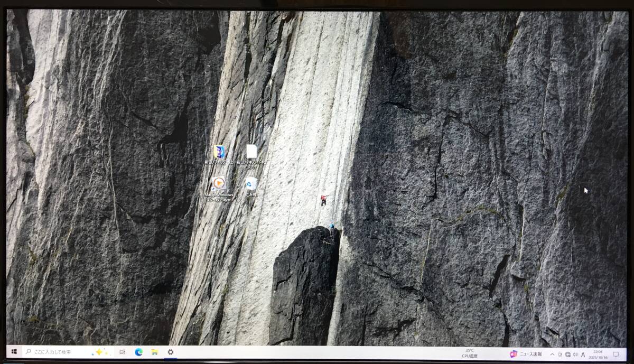Expand the hidden system tray icons
This screenshot has height=364, width=634.
click(x=552, y=354)
